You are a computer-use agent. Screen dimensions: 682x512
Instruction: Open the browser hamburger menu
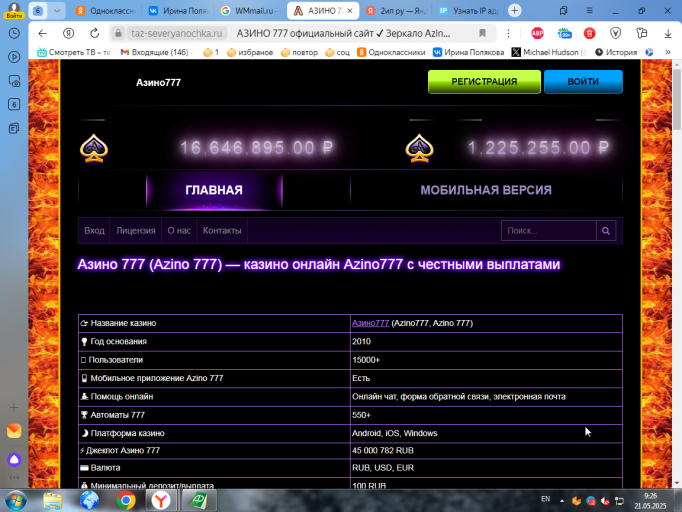point(589,10)
